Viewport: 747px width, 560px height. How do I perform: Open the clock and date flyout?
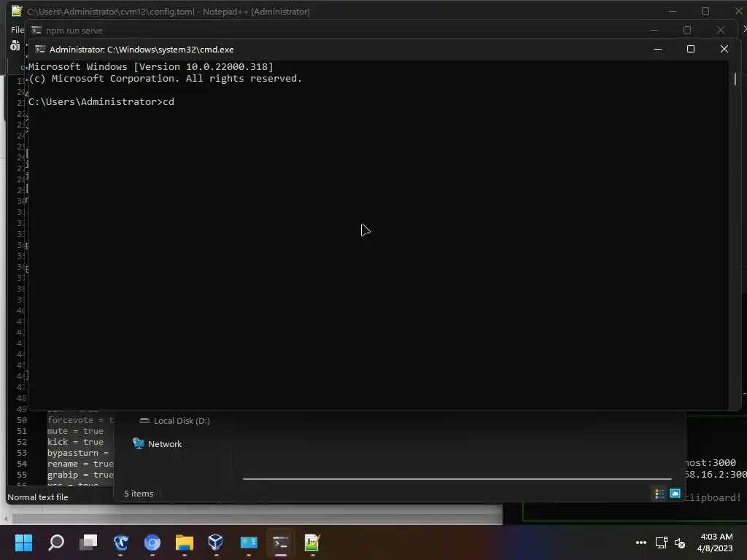pyautogui.click(x=716, y=542)
